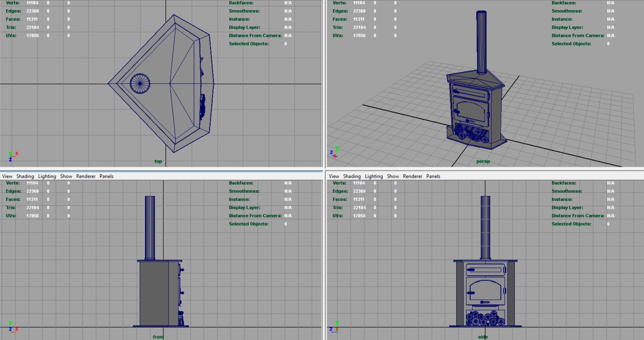Screen dimensions: 644x340
Task: Open Lighting menu in side panel
Action: click(x=374, y=176)
